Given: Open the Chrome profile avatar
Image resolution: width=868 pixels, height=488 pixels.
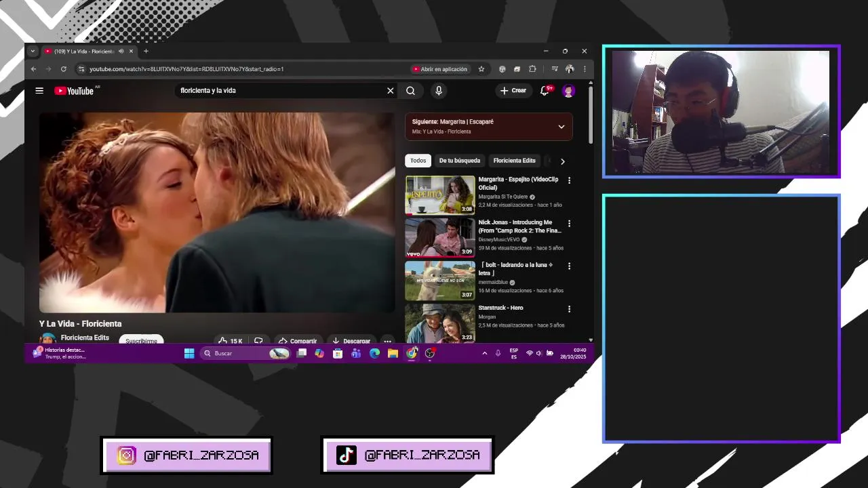Looking at the screenshot, I should [570, 69].
